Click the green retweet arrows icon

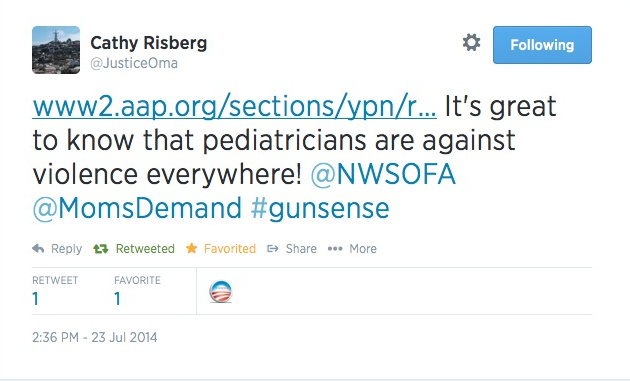tap(100, 249)
